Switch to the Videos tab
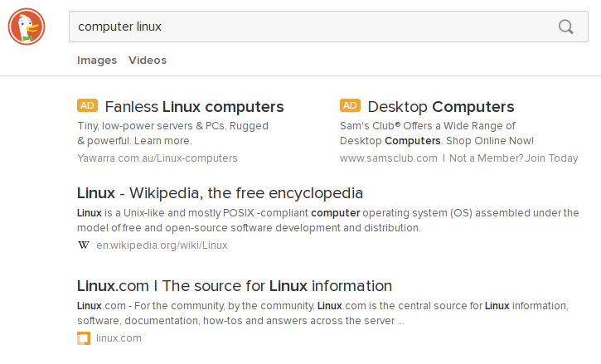The image size is (601, 364). tap(148, 61)
